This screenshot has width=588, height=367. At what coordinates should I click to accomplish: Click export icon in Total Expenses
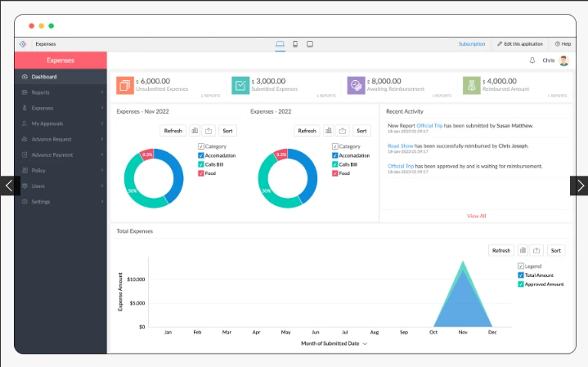point(536,250)
